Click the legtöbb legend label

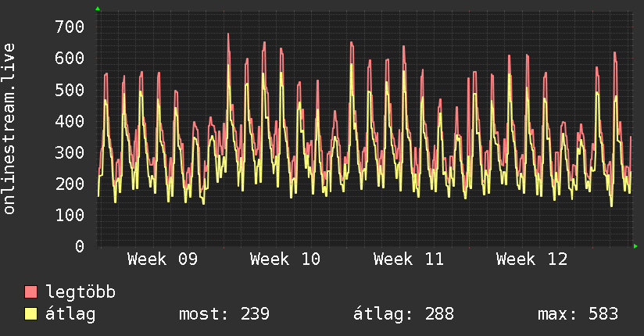coord(80,291)
